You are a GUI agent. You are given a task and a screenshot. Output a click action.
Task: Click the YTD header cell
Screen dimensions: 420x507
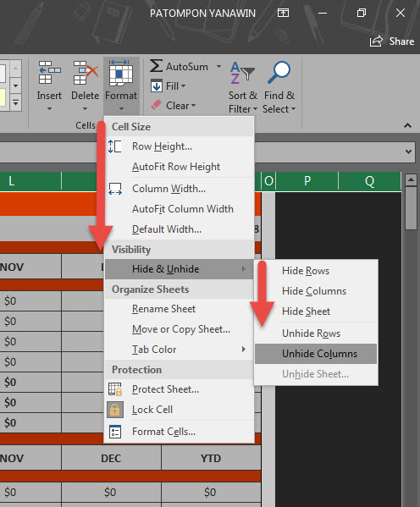211,458
